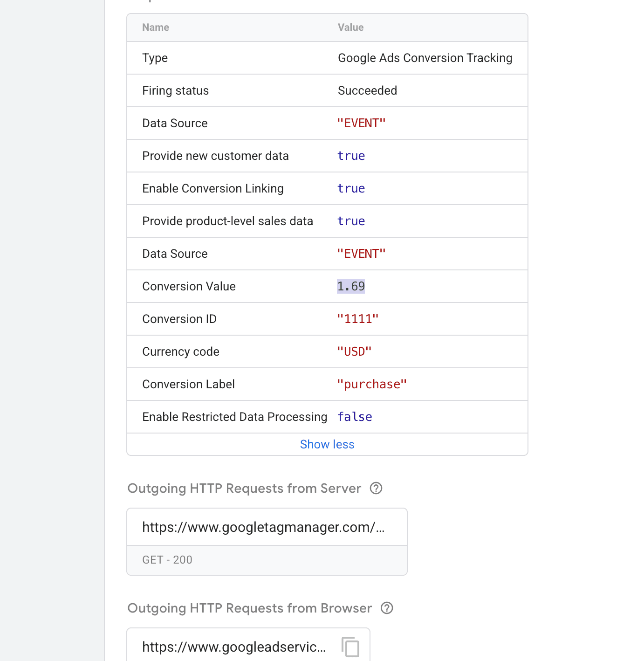Click the Conversion Label value "purchase"
644x661 pixels.
click(372, 384)
